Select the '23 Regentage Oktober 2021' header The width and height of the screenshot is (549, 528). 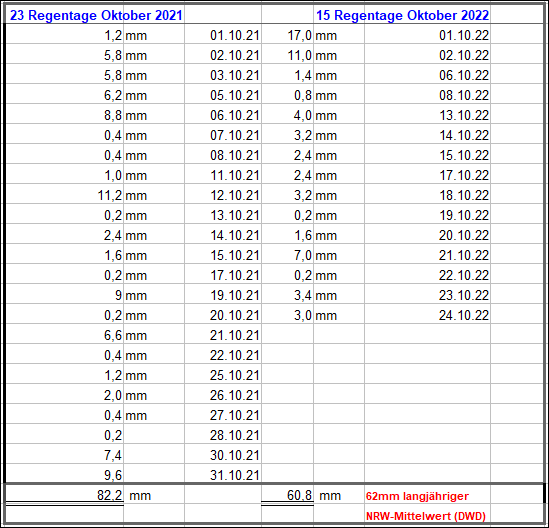click(x=96, y=15)
